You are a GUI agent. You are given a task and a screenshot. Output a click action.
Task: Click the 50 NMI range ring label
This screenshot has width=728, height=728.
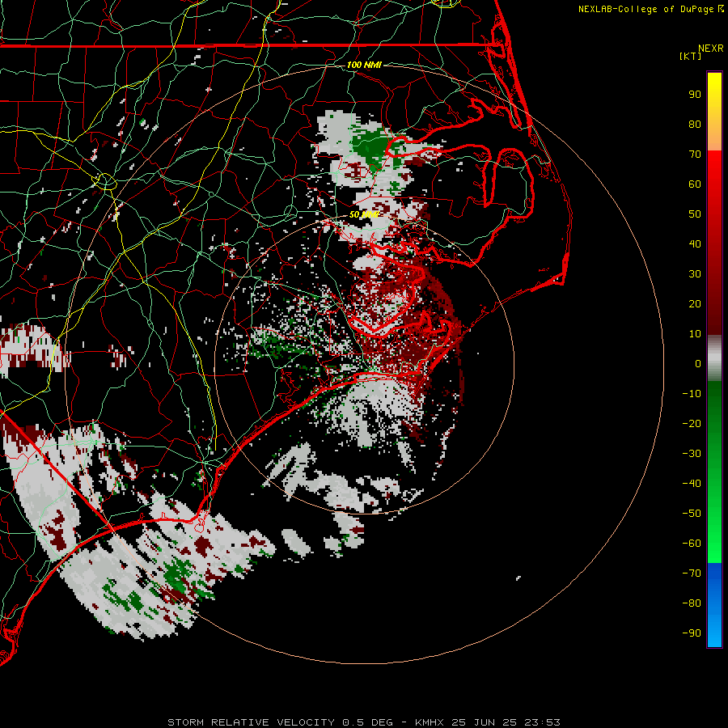click(x=364, y=214)
